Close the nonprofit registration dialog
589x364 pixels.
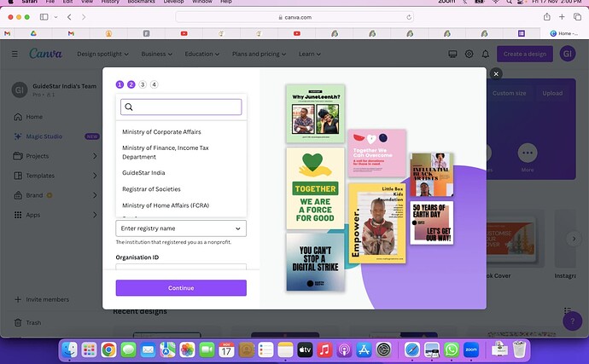(496, 73)
